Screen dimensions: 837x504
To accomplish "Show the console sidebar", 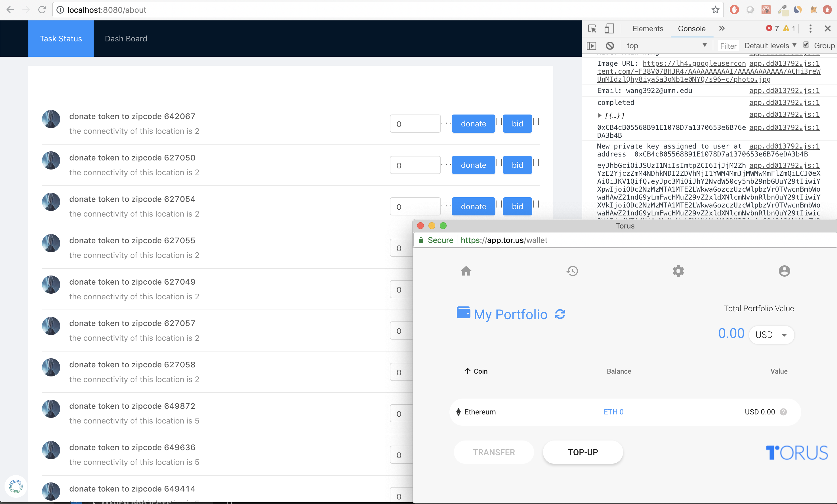I will click(x=591, y=45).
